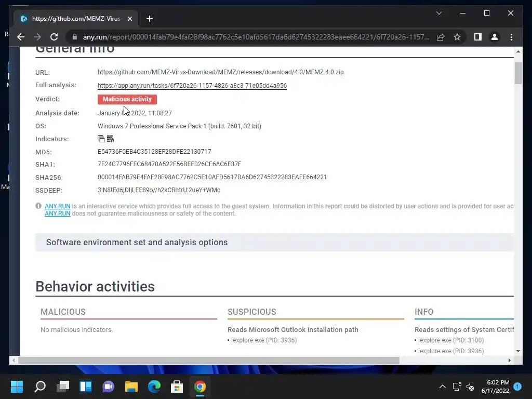Open the Chrome profile avatar menu
Image resolution: width=532 pixels, height=399 pixels.
click(495, 37)
